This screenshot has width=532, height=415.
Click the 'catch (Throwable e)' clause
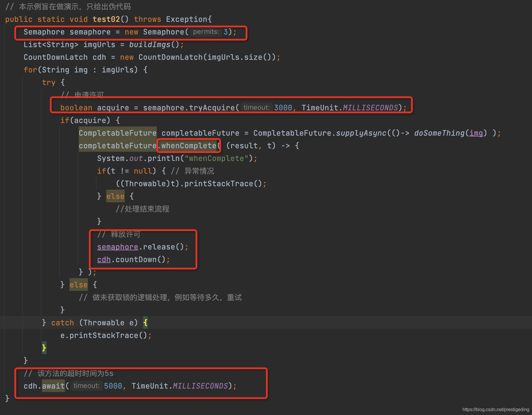95,323
